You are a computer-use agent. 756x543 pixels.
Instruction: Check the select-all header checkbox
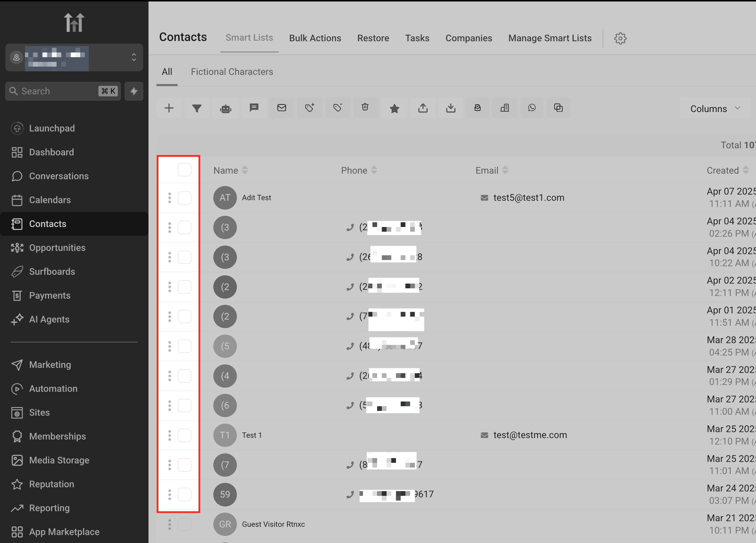(184, 170)
